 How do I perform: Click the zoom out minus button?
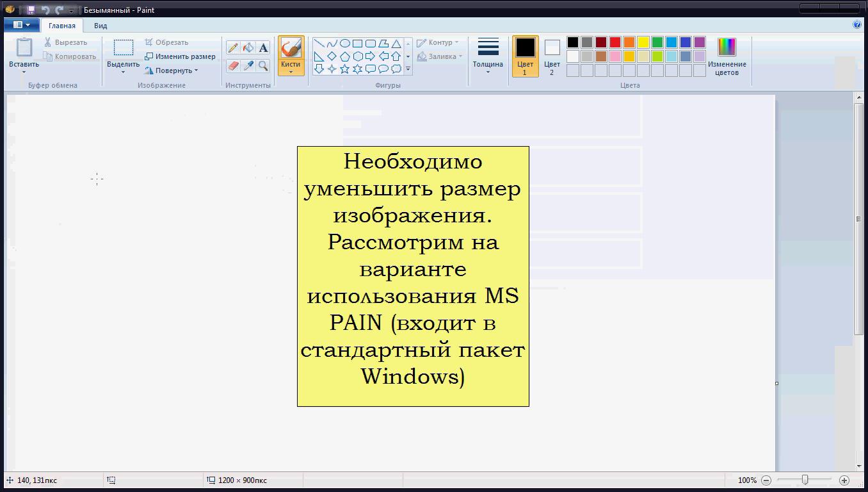766,480
